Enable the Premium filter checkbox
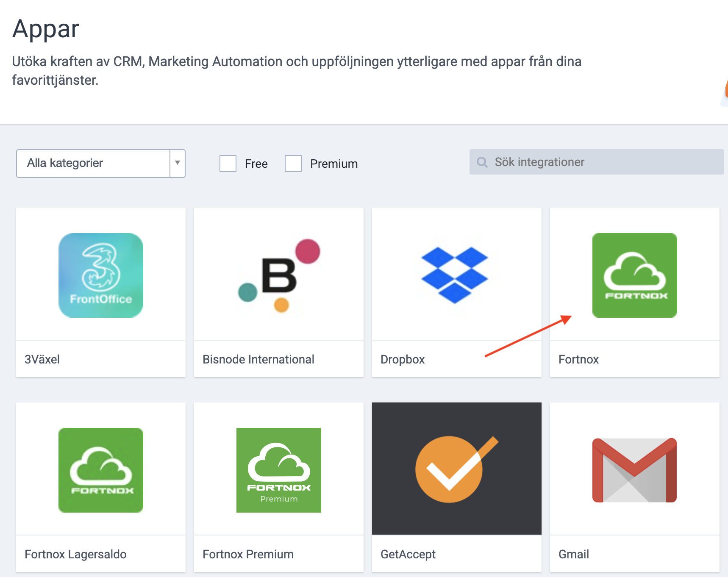This screenshot has width=728, height=577. [x=293, y=164]
